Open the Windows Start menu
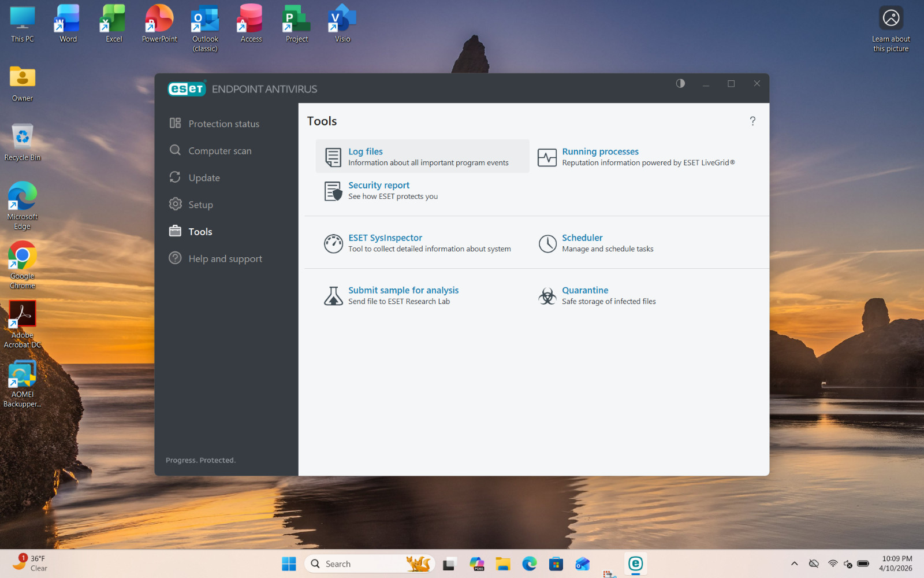Viewport: 924px width, 578px height. point(289,564)
